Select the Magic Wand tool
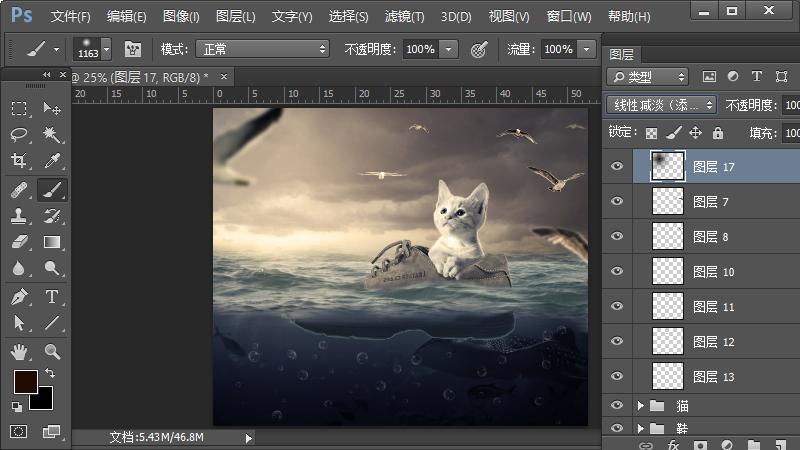The image size is (800, 450). pyautogui.click(x=52, y=135)
